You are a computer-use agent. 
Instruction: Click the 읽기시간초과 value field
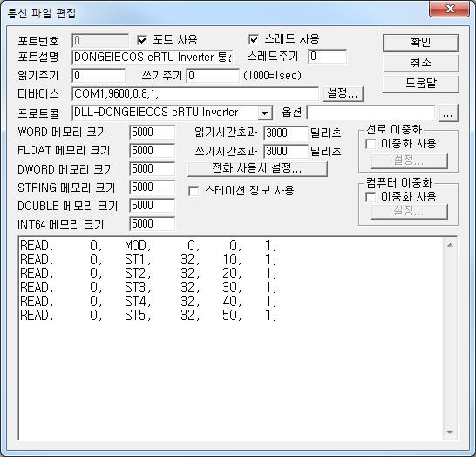coord(285,133)
